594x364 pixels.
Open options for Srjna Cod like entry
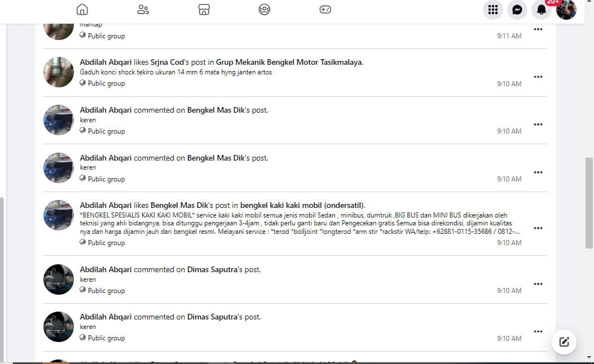click(538, 77)
